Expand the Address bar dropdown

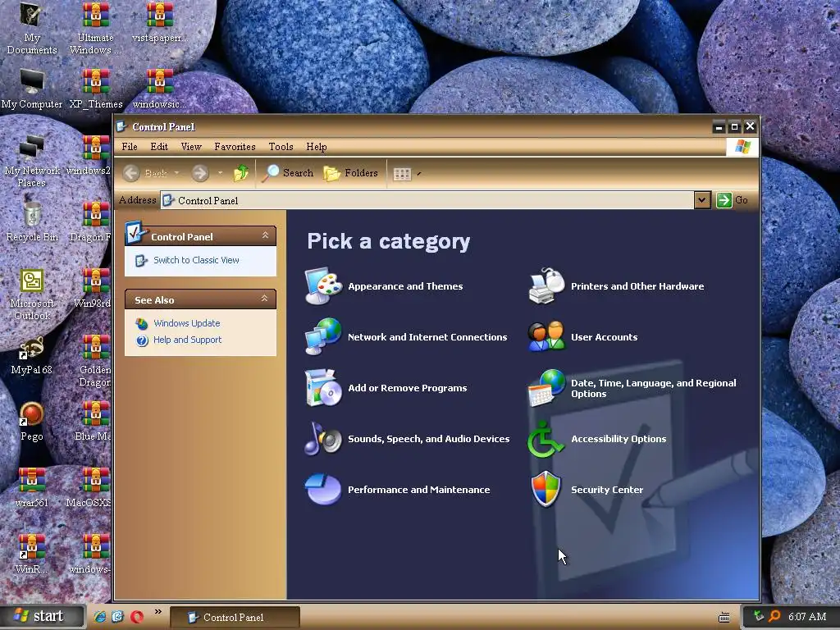click(x=702, y=200)
